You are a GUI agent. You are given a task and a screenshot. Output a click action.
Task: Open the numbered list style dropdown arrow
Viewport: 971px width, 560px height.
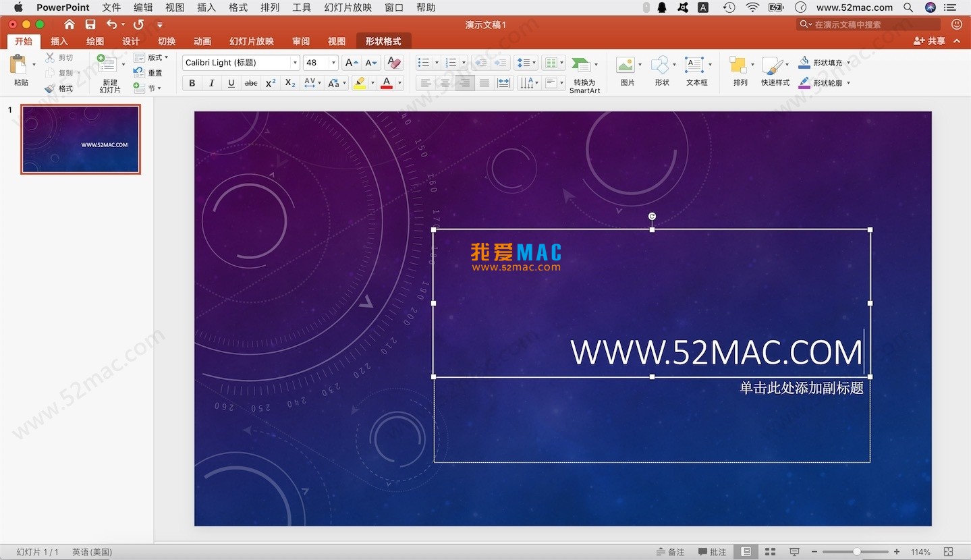pyautogui.click(x=464, y=63)
